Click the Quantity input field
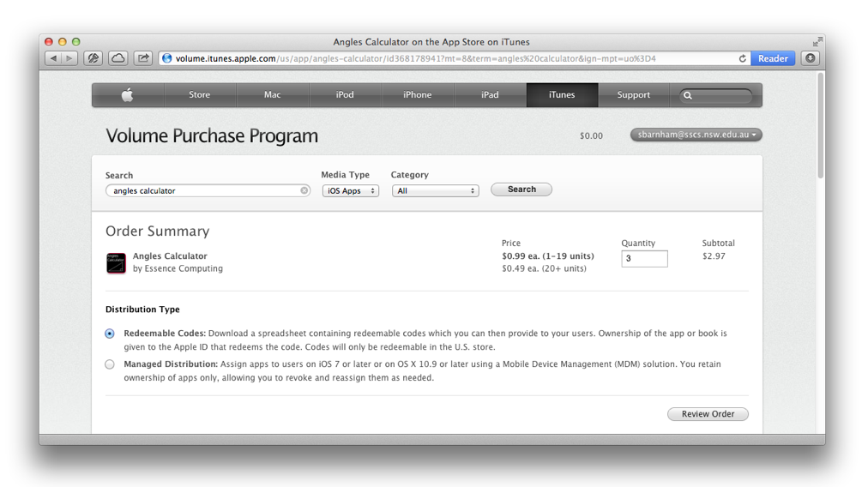 pyautogui.click(x=644, y=258)
